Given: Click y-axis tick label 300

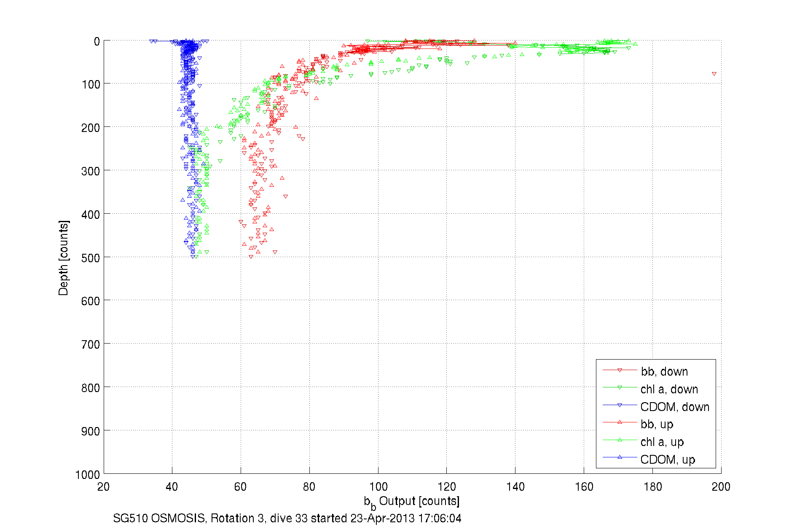Looking at the screenshot, I should click(x=91, y=171).
